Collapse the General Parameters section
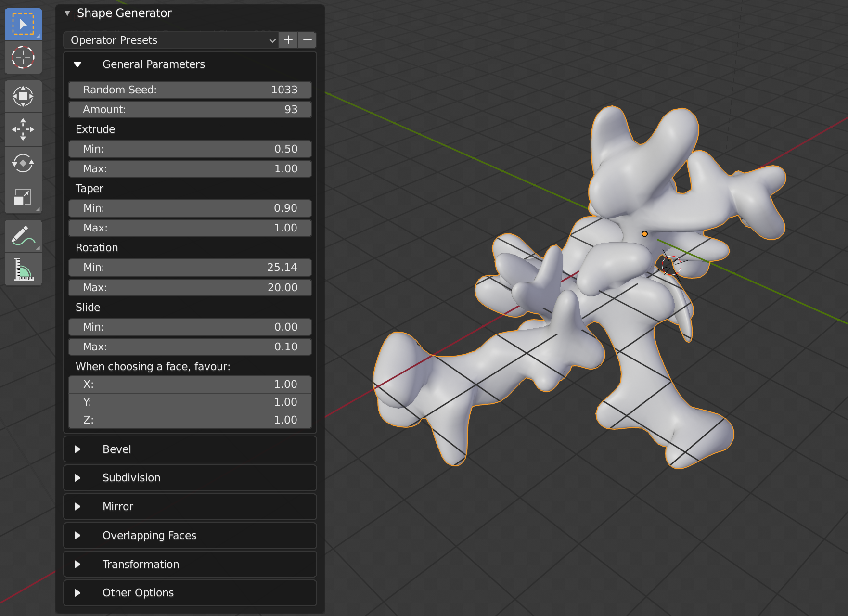 (x=78, y=64)
